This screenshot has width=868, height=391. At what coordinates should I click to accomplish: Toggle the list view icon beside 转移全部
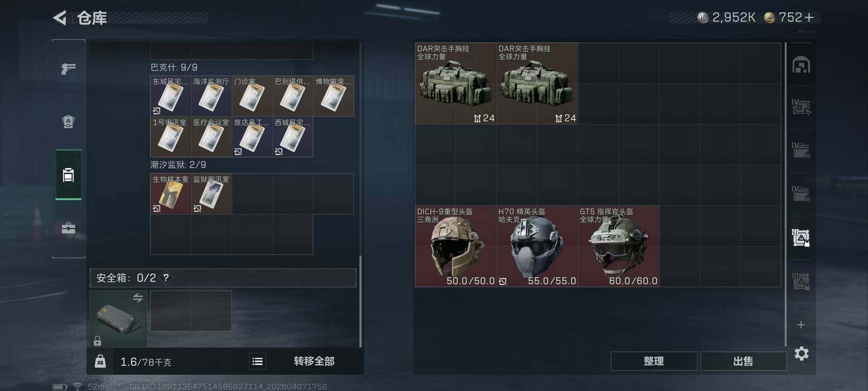point(258,361)
